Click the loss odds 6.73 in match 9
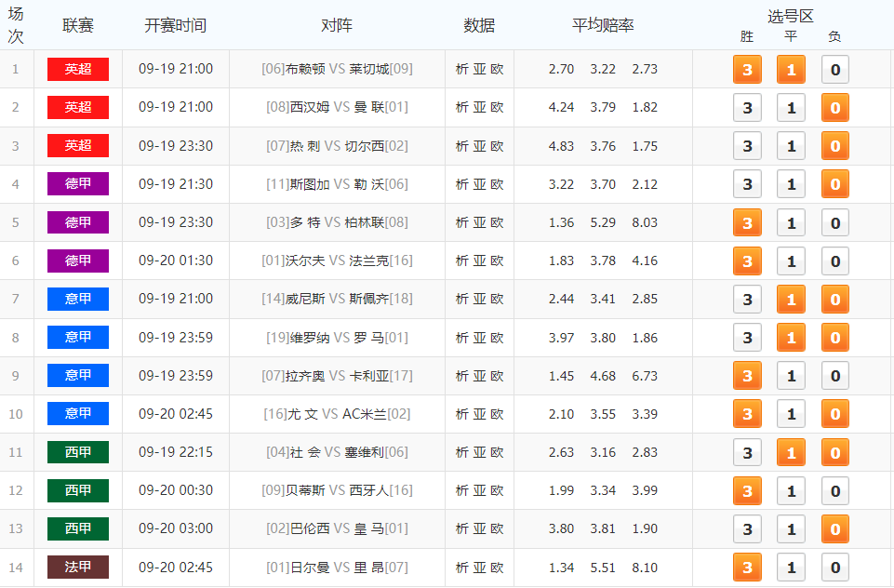This screenshot has width=894, height=588. tap(645, 376)
